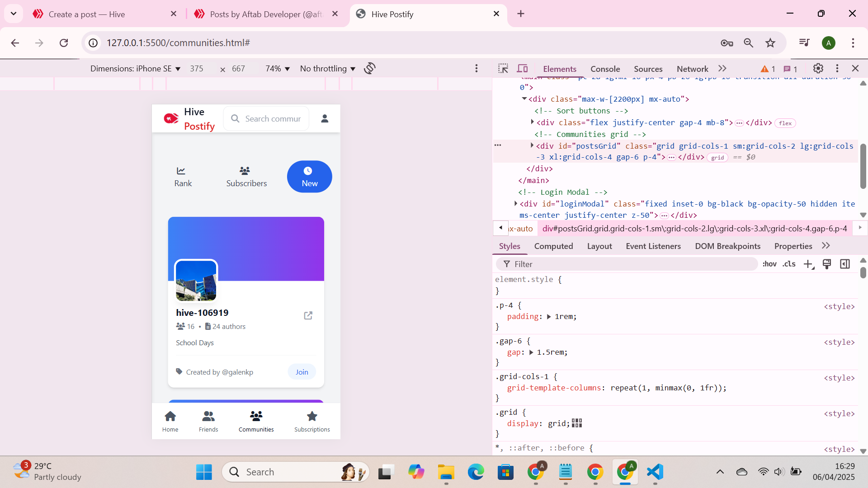Show more DevTools panels chevron
Viewport: 868px width, 488px height.
point(722,68)
